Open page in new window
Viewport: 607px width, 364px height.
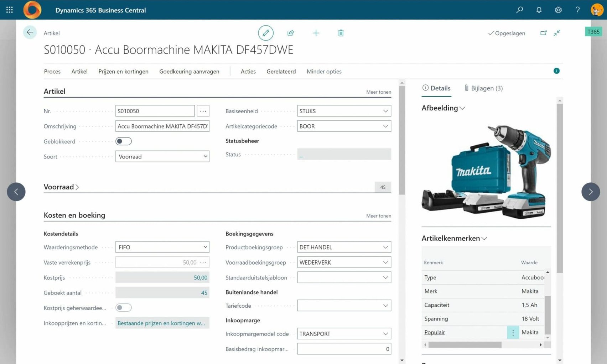(544, 33)
